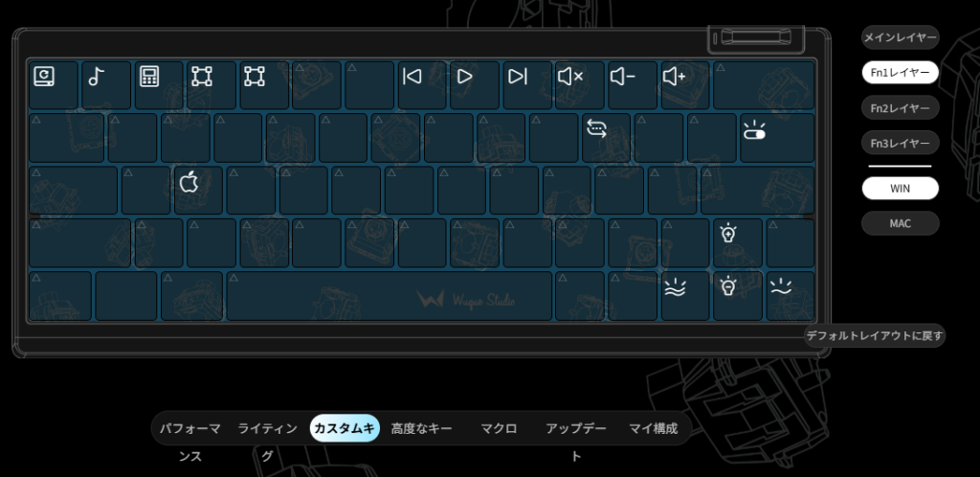Click the backlight toggle switch key icon
This screenshot has width=980, height=477.
pos(754,129)
